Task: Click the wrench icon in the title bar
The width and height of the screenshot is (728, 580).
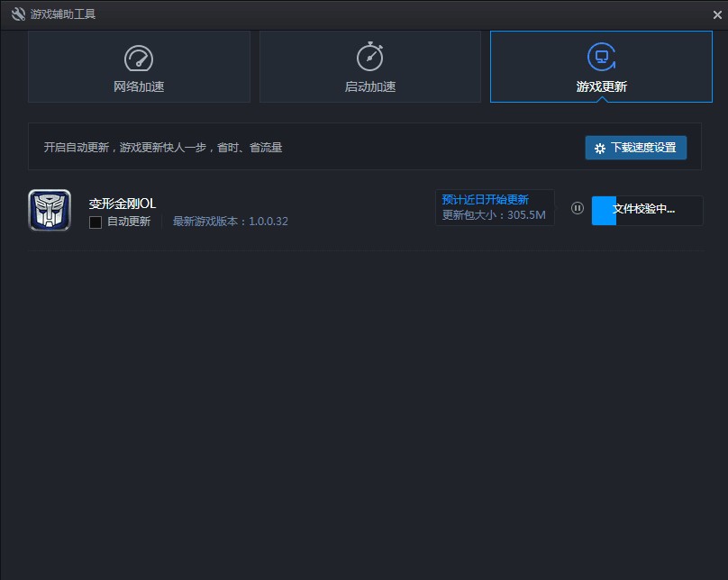Action: pos(17,14)
